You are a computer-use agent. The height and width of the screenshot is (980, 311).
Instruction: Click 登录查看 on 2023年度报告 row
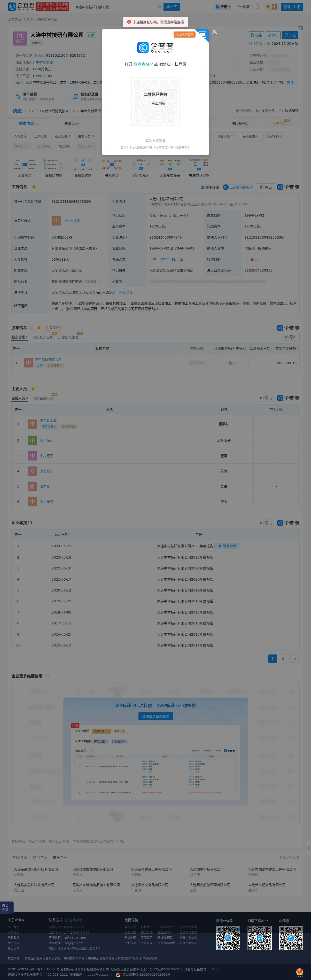tap(227, 546)
